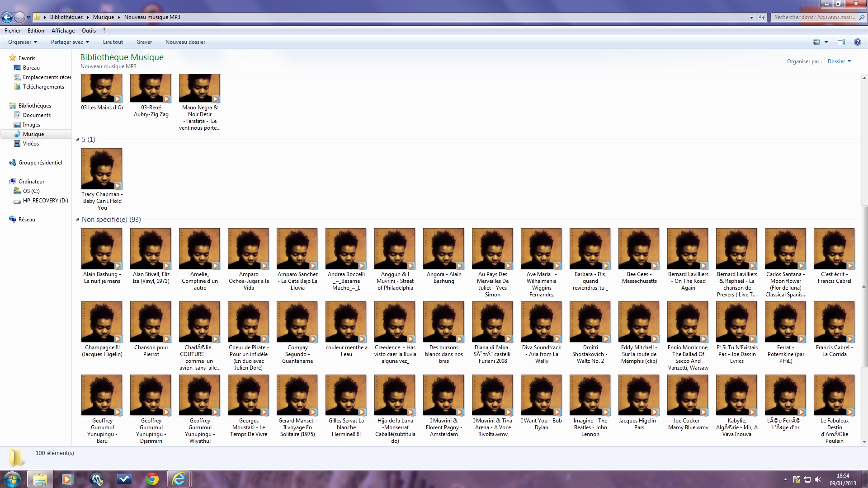Click the Refresh icon beside the address bar

pyautogui.click(x=762, y=17)
